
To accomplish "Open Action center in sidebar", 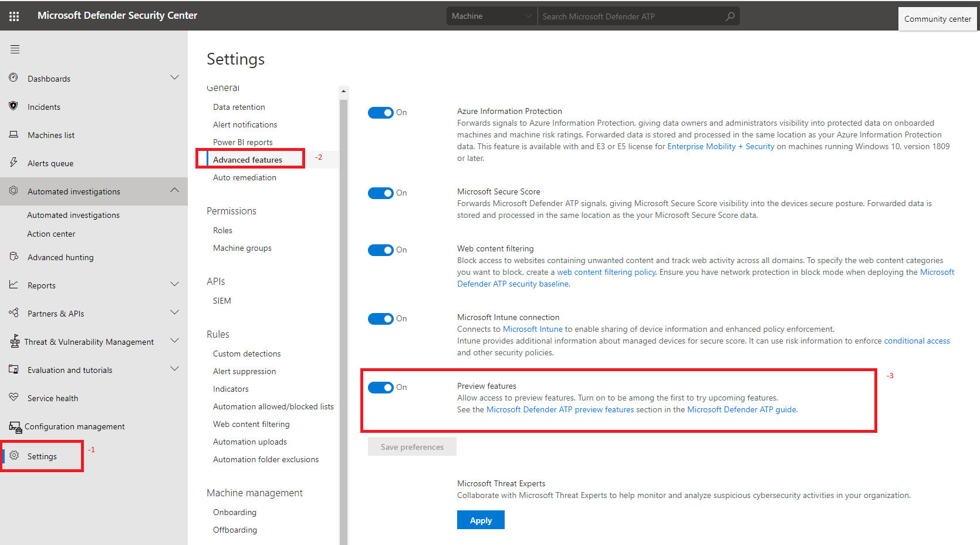I will click(x=51, y=234).
